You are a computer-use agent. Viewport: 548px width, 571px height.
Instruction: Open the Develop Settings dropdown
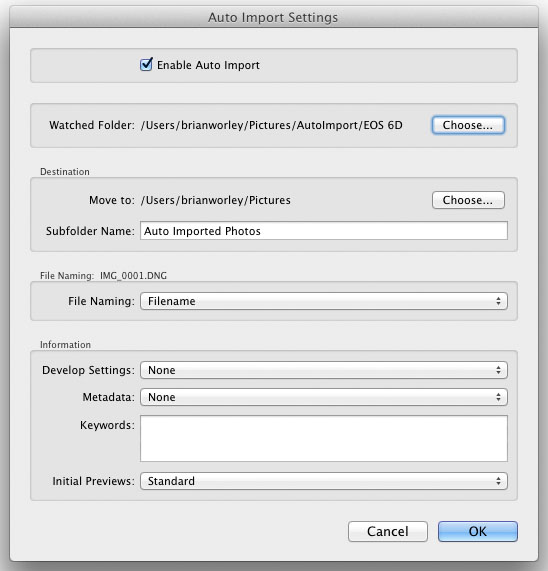pos(324,370)
